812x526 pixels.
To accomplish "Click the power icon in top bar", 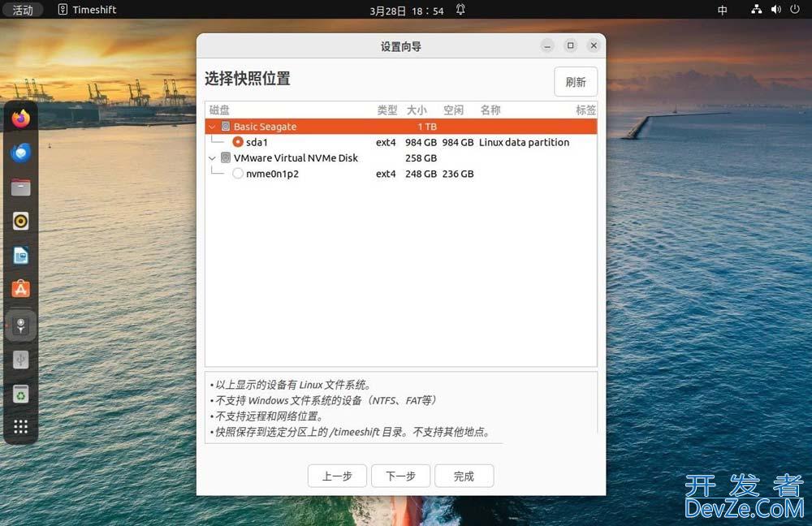I will tap(795, 9).
